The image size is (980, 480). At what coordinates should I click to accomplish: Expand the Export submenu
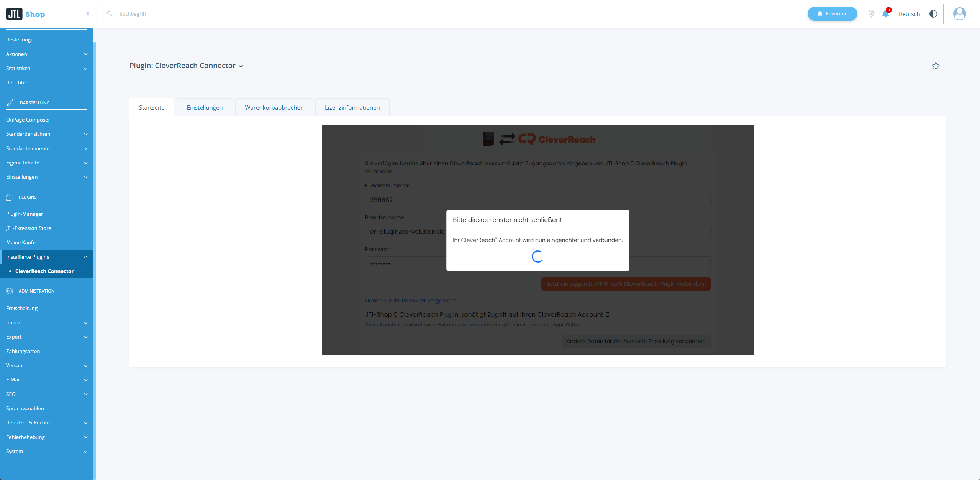[x=47, y=337]
